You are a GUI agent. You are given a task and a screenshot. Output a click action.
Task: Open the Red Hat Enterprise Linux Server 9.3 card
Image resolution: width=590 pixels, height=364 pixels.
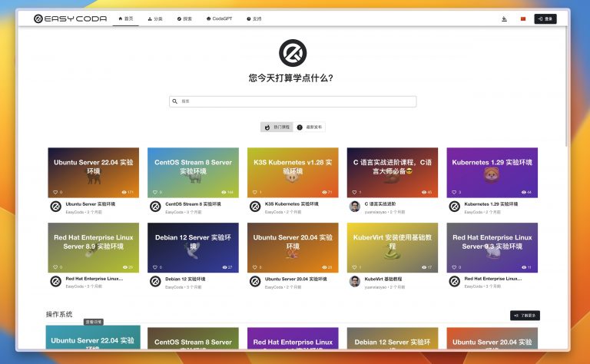point(492,247)
